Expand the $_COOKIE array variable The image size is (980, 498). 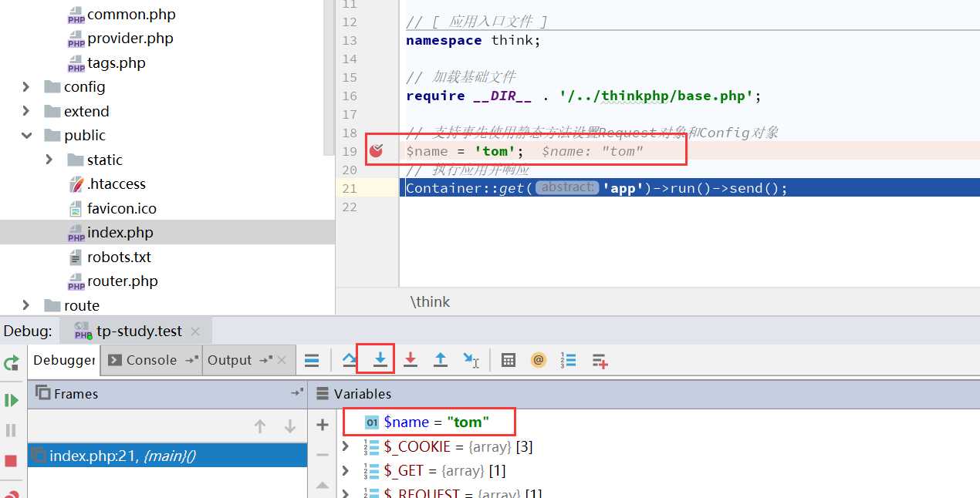[x=346, y=446]
